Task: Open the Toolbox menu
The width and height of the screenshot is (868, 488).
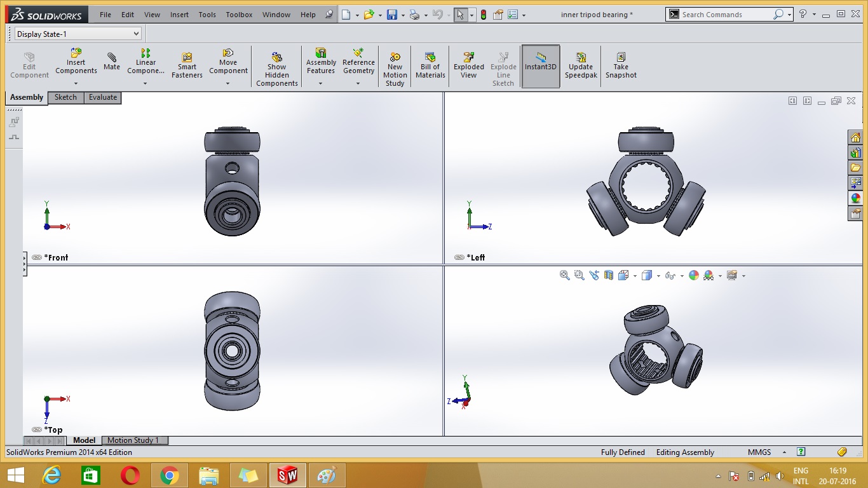Action: pyautogui.click(x=239, y=15)
